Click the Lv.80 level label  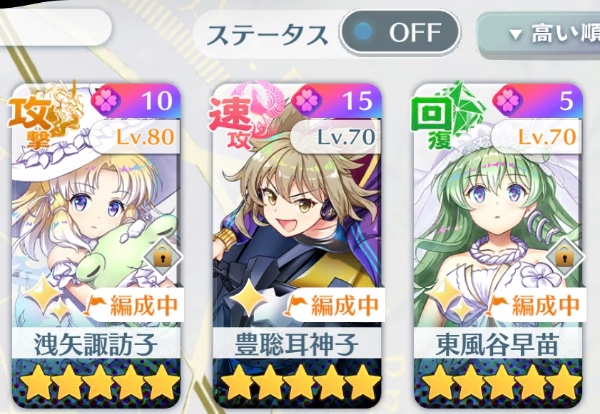(x=146, y=137)
